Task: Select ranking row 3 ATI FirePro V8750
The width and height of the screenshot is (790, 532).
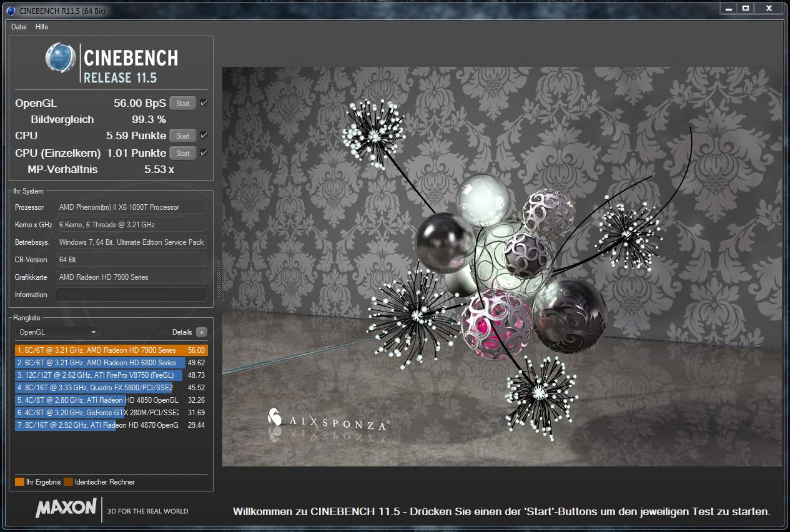Action: [111, 375]
